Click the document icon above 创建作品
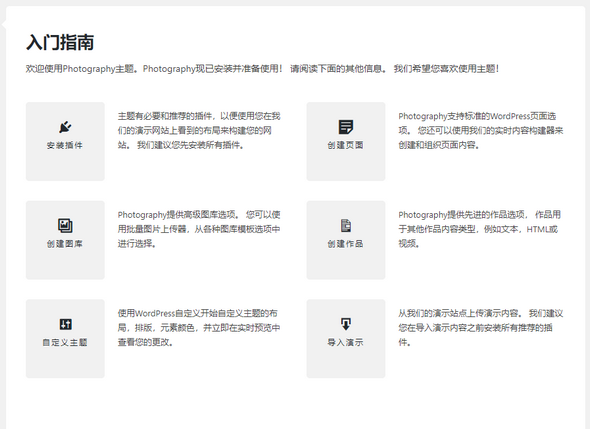 346,226
